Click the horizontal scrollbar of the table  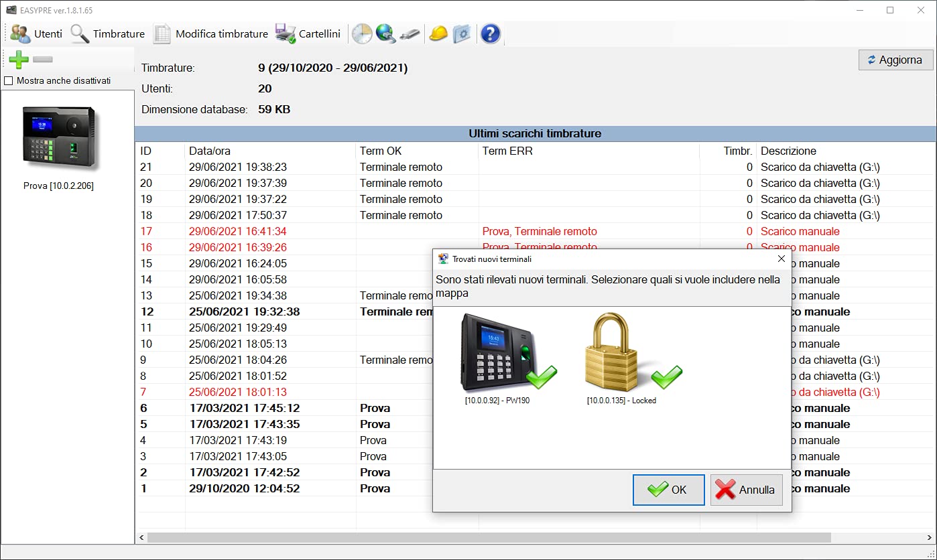489,537
